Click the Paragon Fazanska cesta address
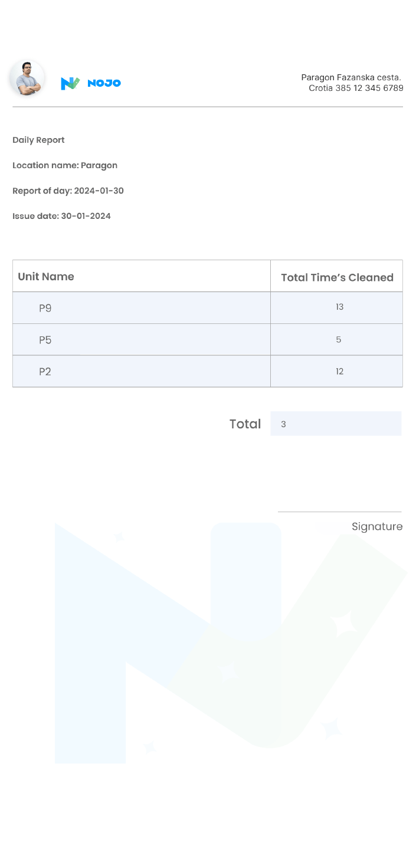Image resolution: width=416 pixels, height=868 pixels. click(351, 77)
